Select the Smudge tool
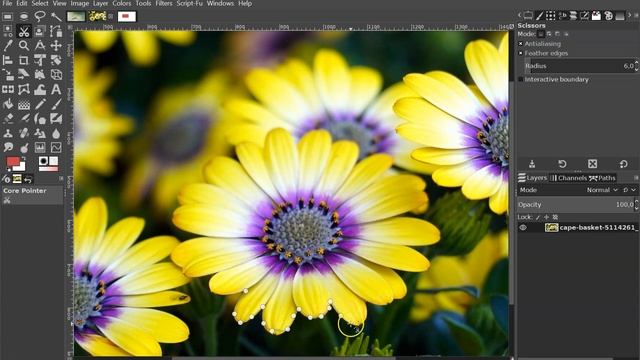 [x=8, y=147]
